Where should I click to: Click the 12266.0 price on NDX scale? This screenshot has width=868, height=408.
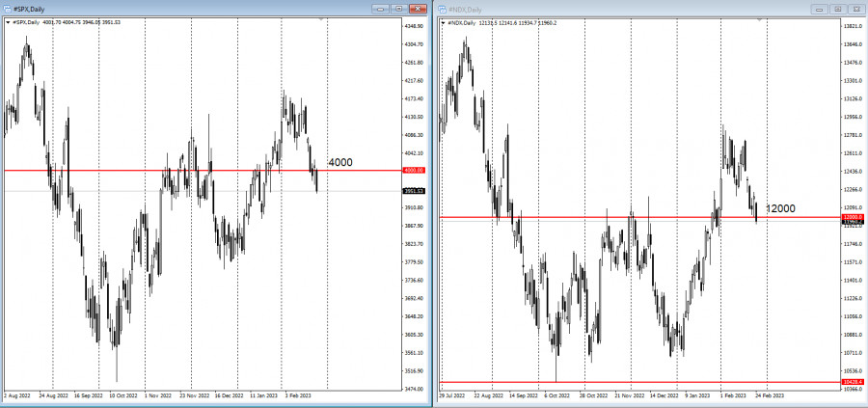852,189
